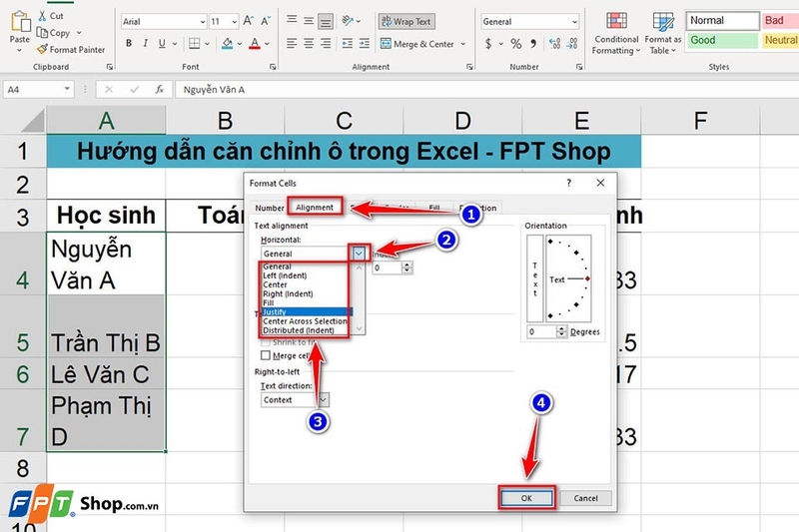Open Alignment group dialog launcher

coord(469,67)
